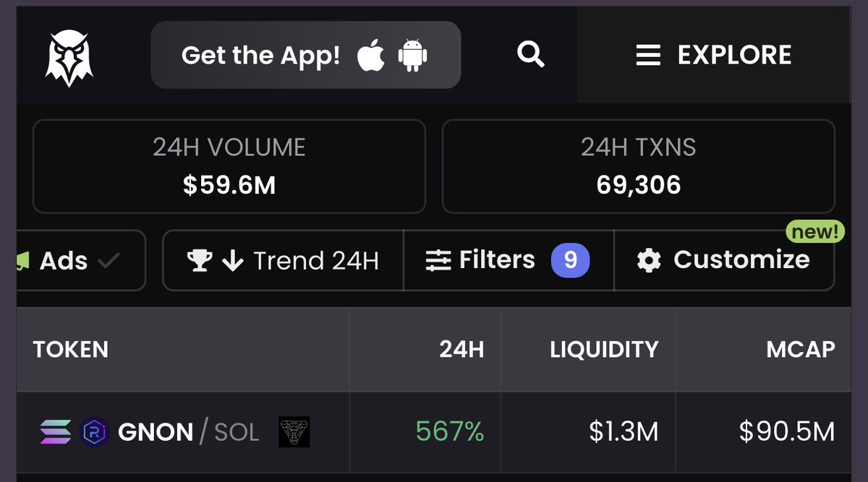Tap the Apple app download icon
The width and height of the screenshot is (868, 482).
(371, 56)
